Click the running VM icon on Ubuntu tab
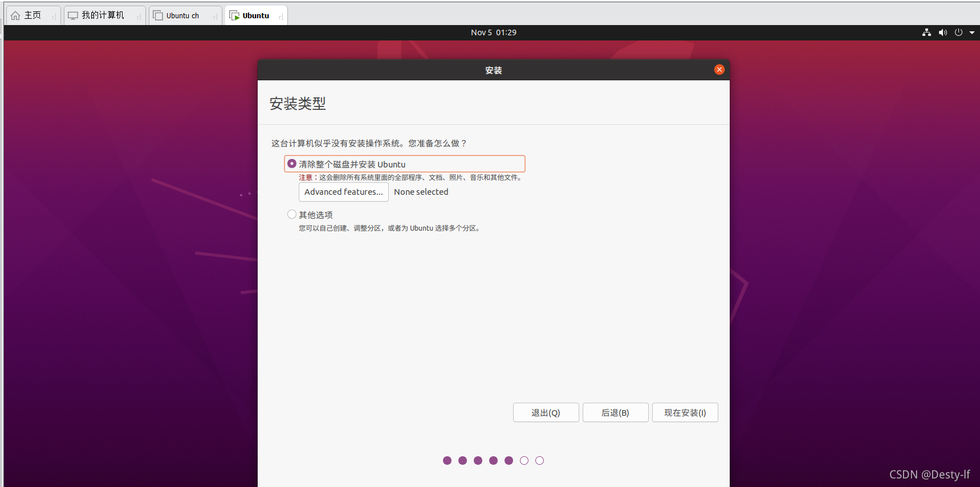Image resolution: width=980 pixels, height=487 pixels. [234, 15]
